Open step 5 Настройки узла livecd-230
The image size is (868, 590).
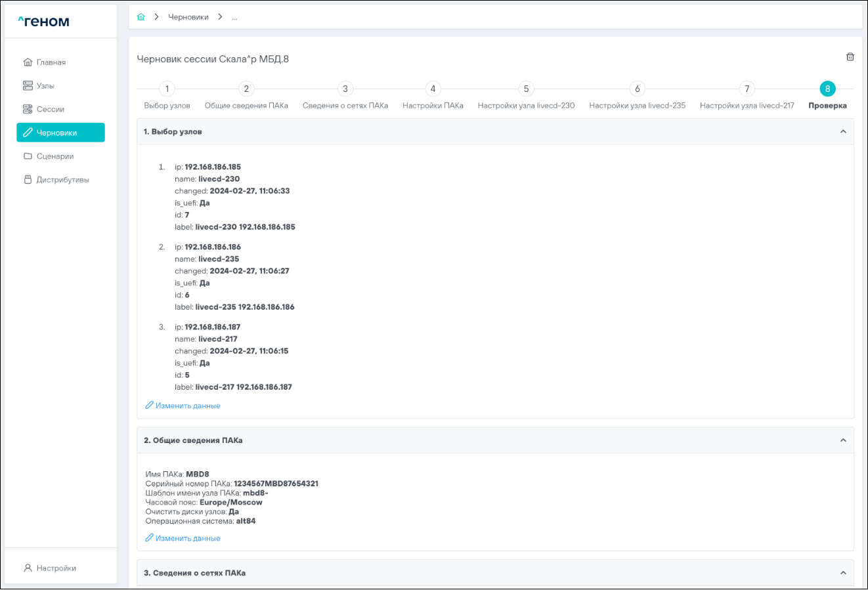(x=526, y=89)
